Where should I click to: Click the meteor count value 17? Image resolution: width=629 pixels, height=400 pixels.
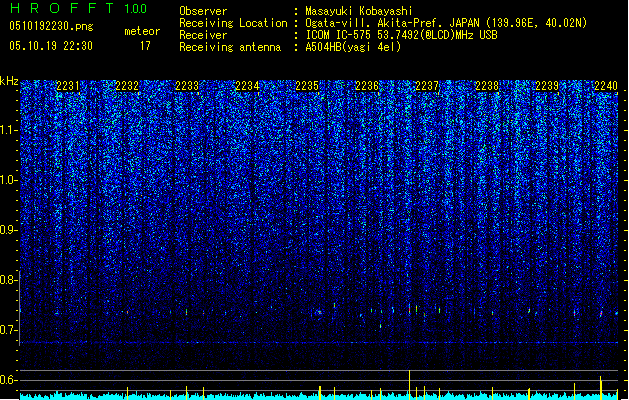pyautogui.click(x=145, y=46)
